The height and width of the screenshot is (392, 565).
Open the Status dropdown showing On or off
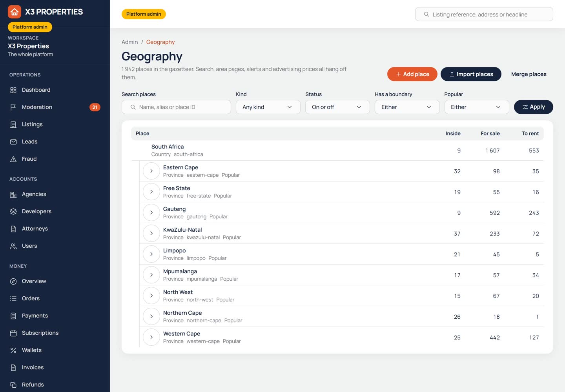pyautogui.click(x=337, y=107)
